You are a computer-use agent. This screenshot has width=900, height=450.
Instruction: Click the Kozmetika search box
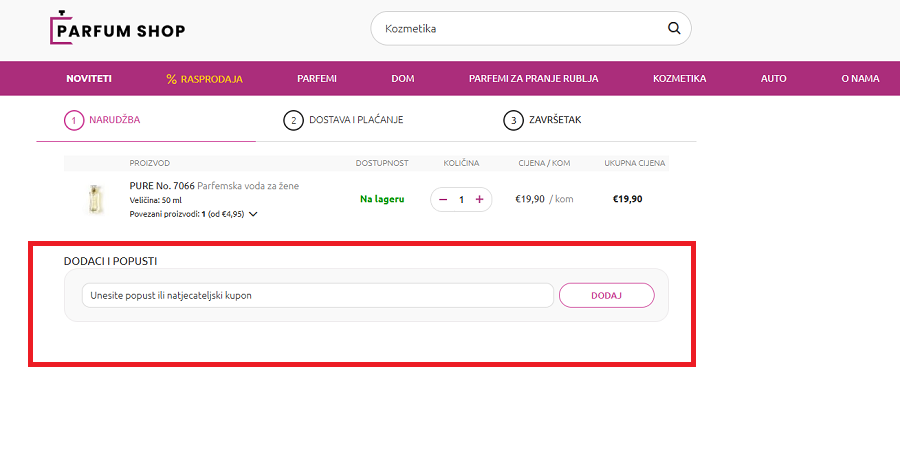coord(520,28)
